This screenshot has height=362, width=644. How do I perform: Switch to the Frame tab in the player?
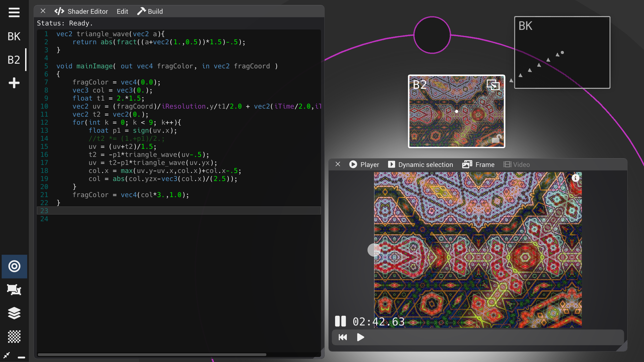click(x=478, y=164)
